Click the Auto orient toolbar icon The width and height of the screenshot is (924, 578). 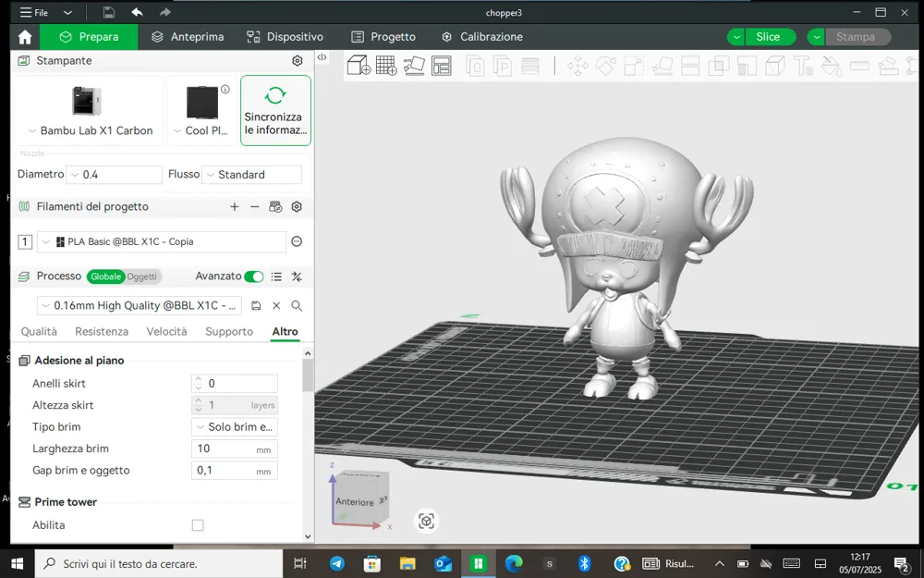[414, 66]
